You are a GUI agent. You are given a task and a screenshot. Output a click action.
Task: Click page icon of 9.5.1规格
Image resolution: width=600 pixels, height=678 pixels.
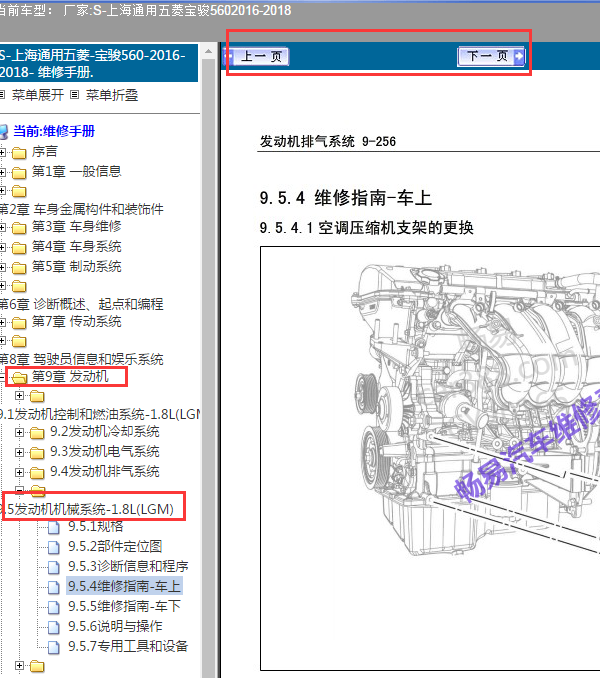point(54,528)
